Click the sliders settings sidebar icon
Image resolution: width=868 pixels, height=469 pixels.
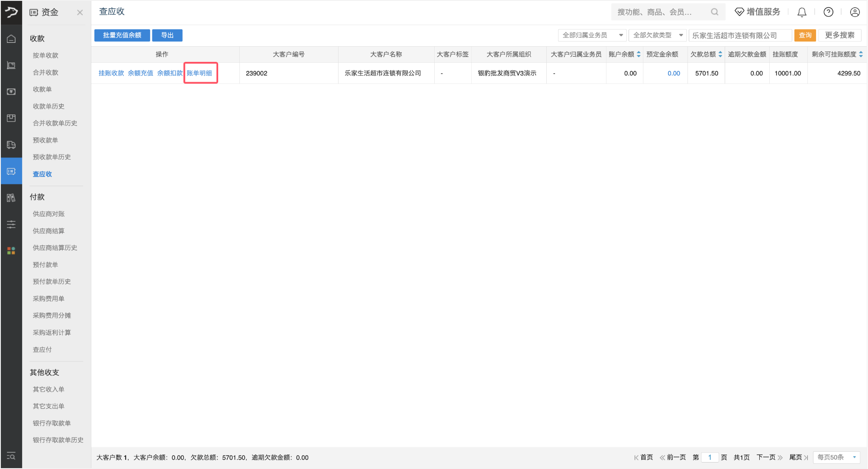coord(11,224)
